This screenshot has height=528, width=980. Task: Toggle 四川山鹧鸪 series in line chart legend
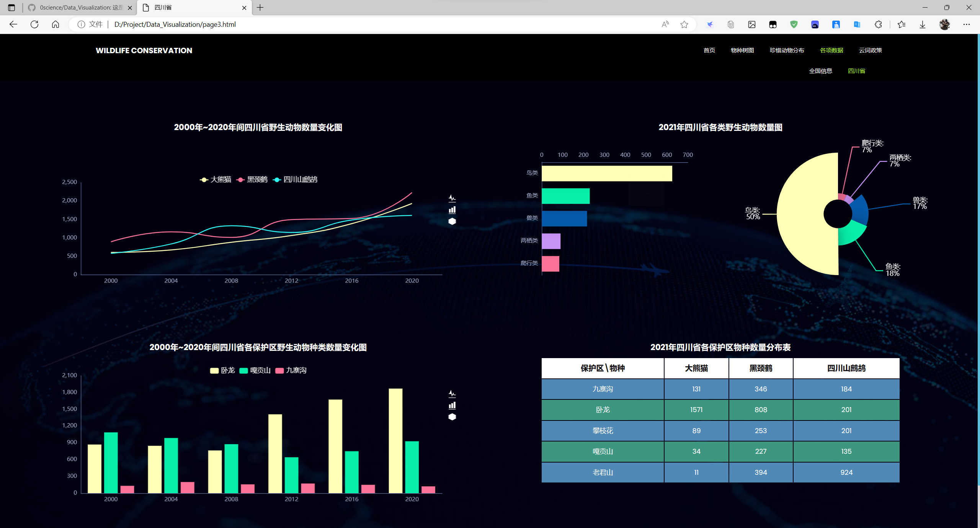pyautogui.click(x=295, y=179)
